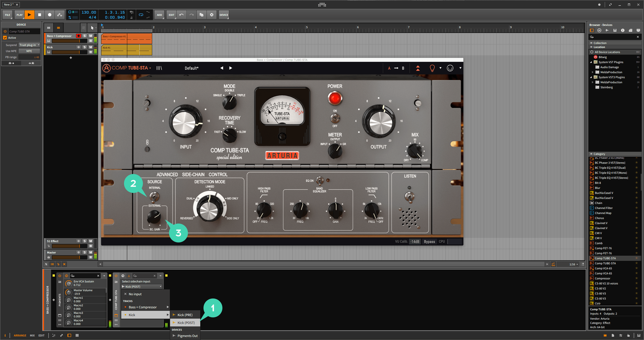644x340 pixels.
Task: Select the arranger timeline view icon
Action: [x=58, y=28]
